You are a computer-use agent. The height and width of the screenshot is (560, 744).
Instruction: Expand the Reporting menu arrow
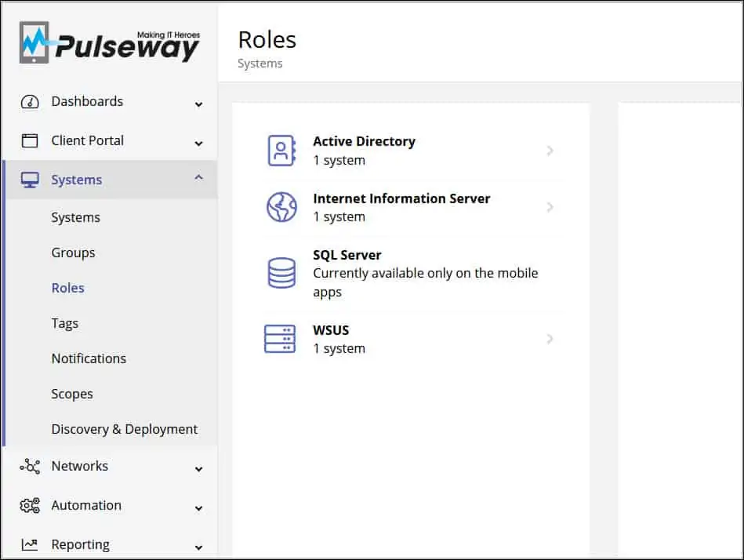[199, 547]
